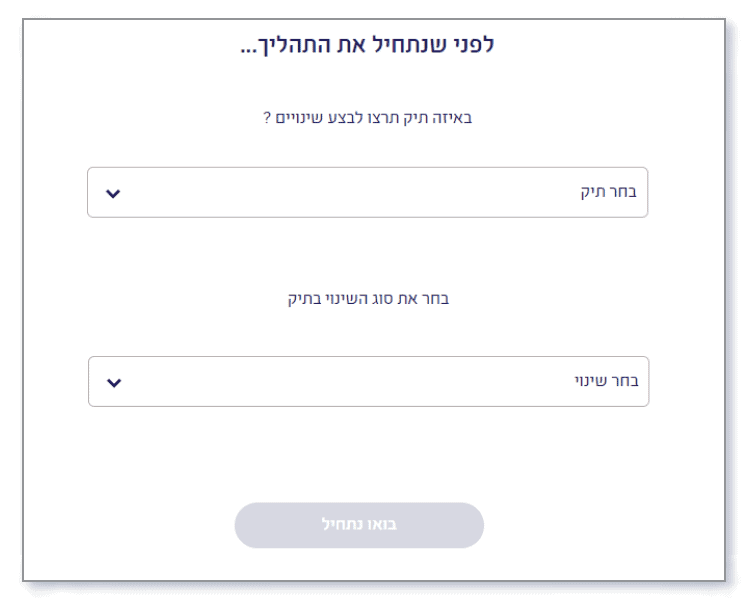This screenshot has width=750, height=606.
Task: Click the question mark after תרצו לבצע שינויים
Action: tap(267, 118)
